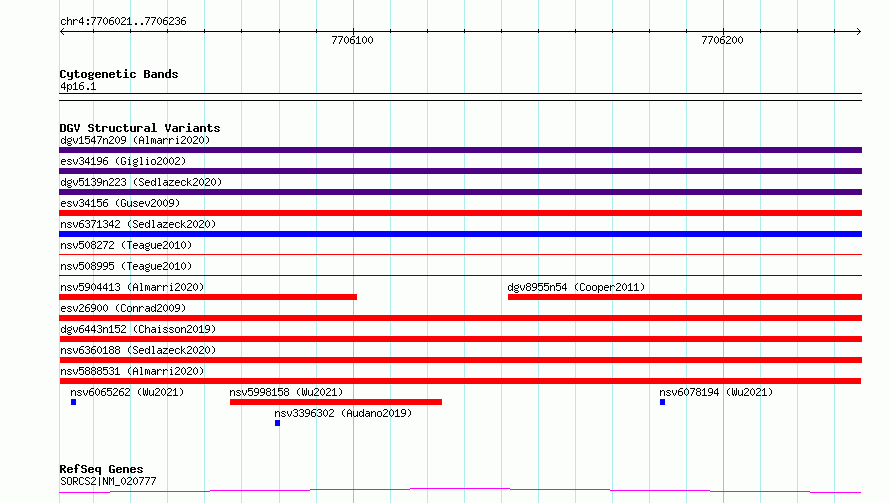Viewport: 890px width, 503px height.
Task: Open nsv5904413 (Almarri2020) variant label
Action: pos(132,287)
